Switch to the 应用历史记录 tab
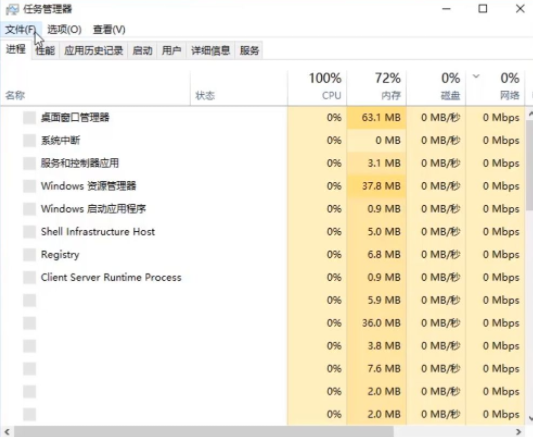 coord(93,51)
